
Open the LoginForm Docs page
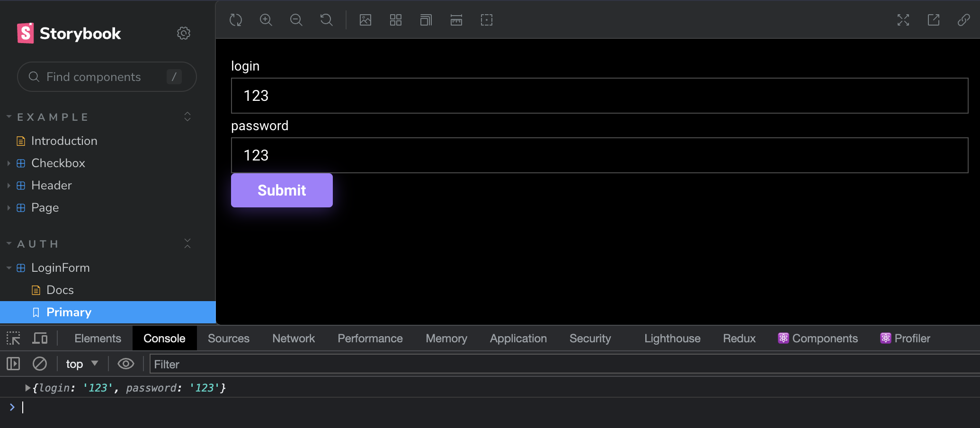point(60,290)
